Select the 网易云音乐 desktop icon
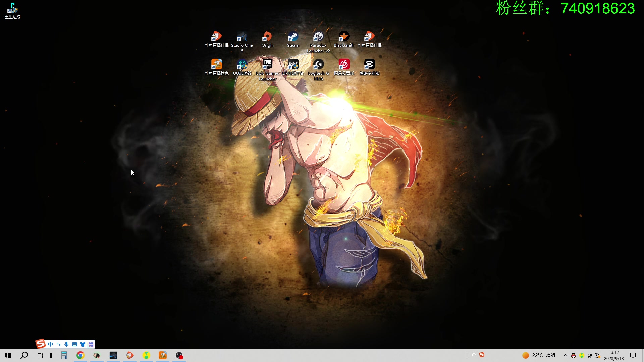This screenshot has height=362, width=644. [x=344, y=67]
